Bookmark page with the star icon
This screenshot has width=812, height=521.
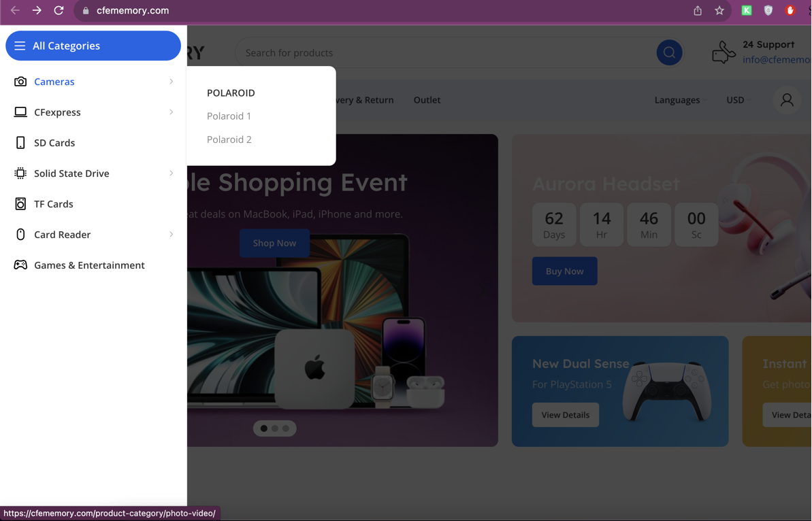719,10
